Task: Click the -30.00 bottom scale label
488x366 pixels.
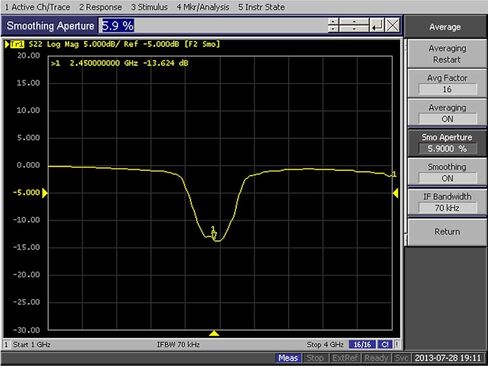Action: pyautogui.click(x=26, y=330)
